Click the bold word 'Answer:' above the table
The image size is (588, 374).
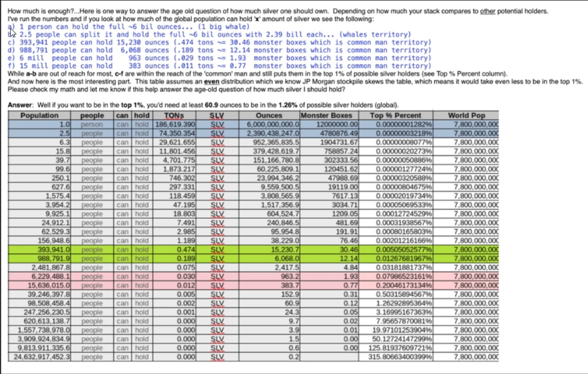(21, 105)
